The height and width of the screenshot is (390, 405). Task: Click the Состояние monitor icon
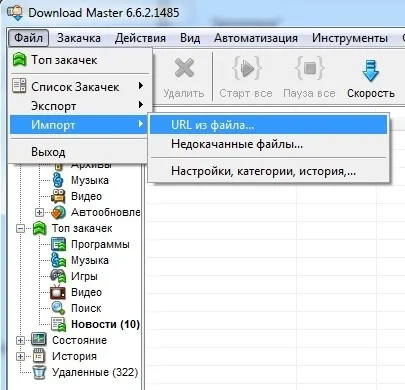point(39,340)
